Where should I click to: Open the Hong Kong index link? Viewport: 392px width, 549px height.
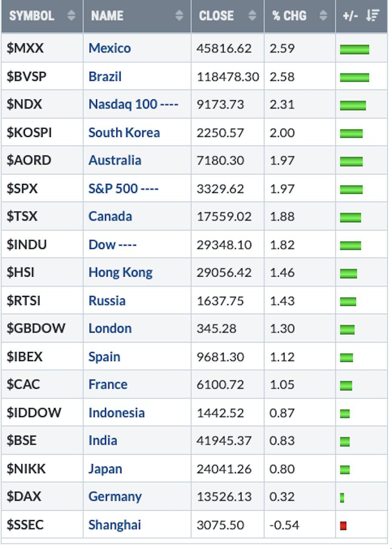(120, 273)
